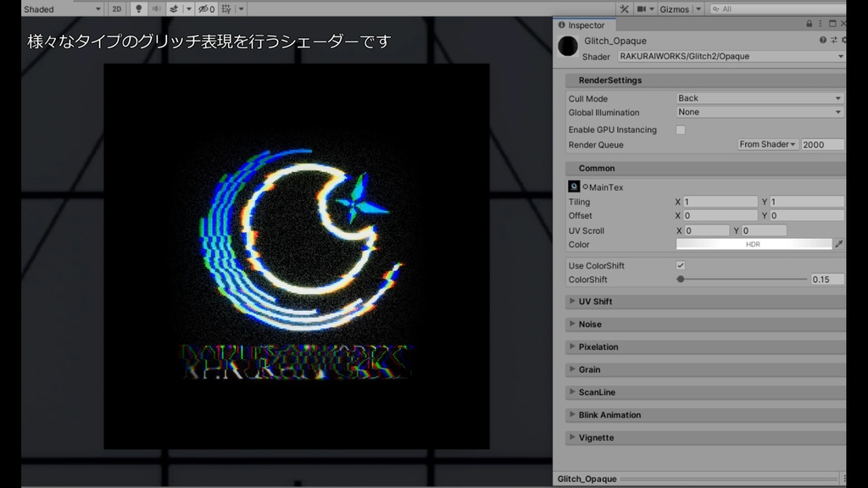This screenshot has height=488, width=868.
Task: Pick HDR color with eyedropper icon
Action: (839, 244)
